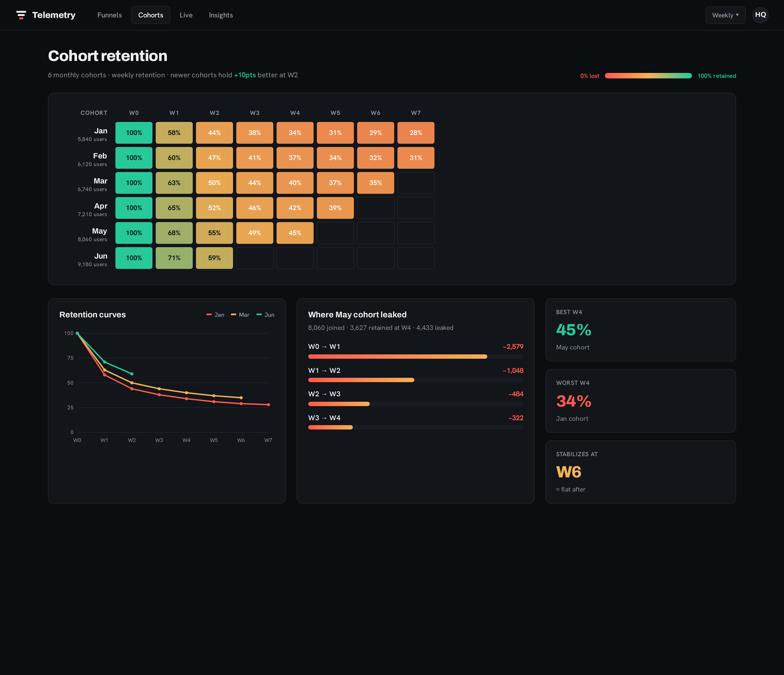This screenshot has height=675, width=784.
Task: Click the Jun W1 71% cell
Action: pyautogui.click(x=174, y=258)
